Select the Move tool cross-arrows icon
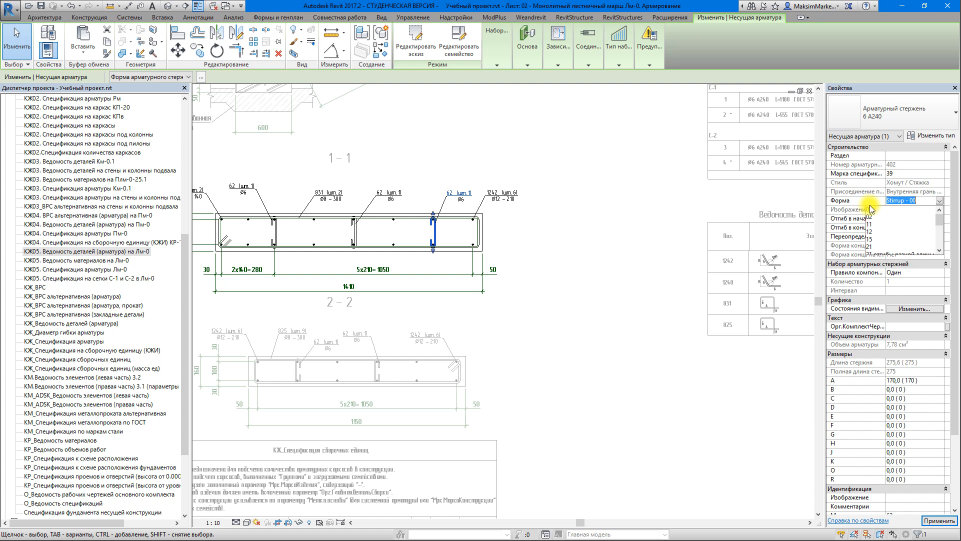 click(x=178, y=51)
